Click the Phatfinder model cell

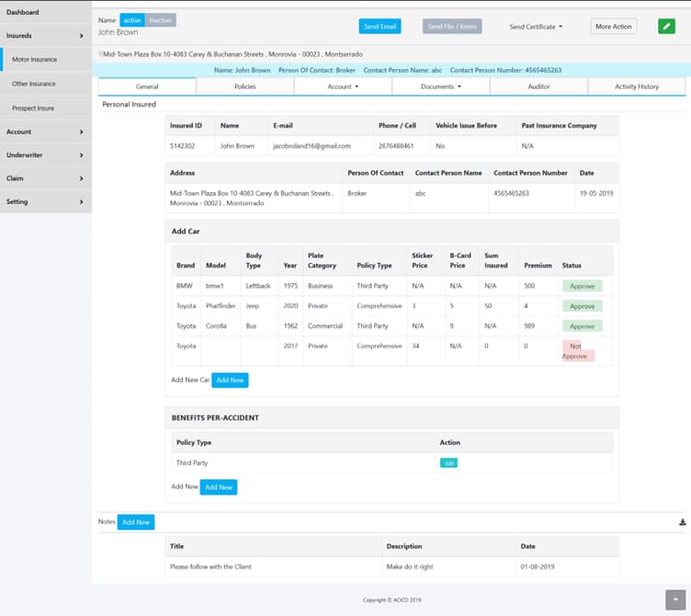pyautogui.click(x=221, y=305)
